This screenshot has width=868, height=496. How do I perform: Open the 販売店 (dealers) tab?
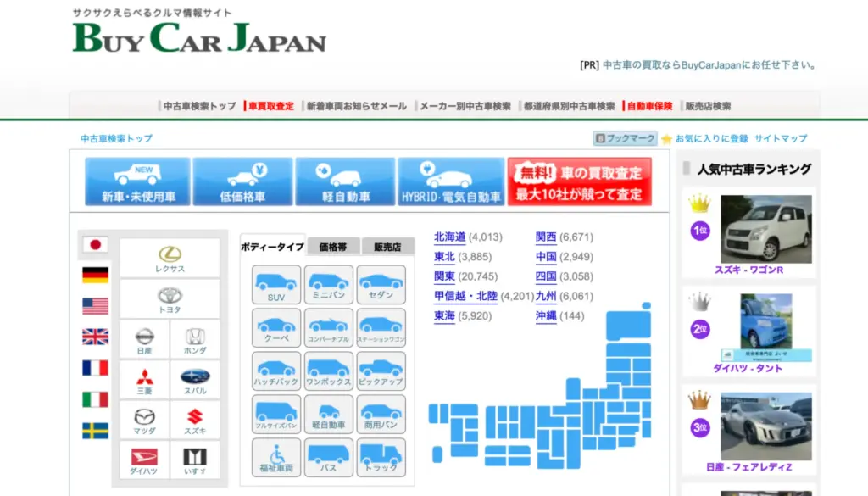click(388, 244)
